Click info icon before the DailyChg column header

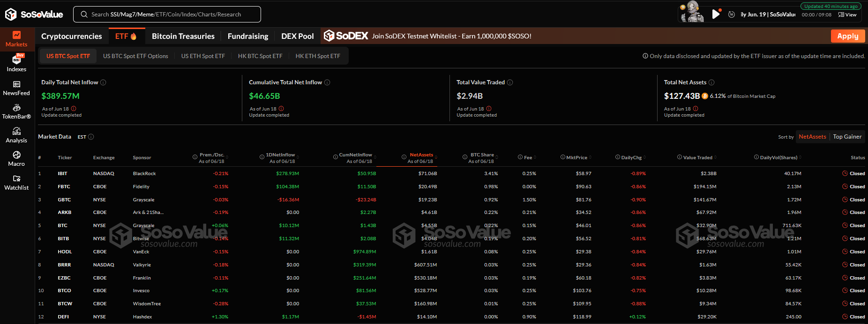click(x=618, y=157)
